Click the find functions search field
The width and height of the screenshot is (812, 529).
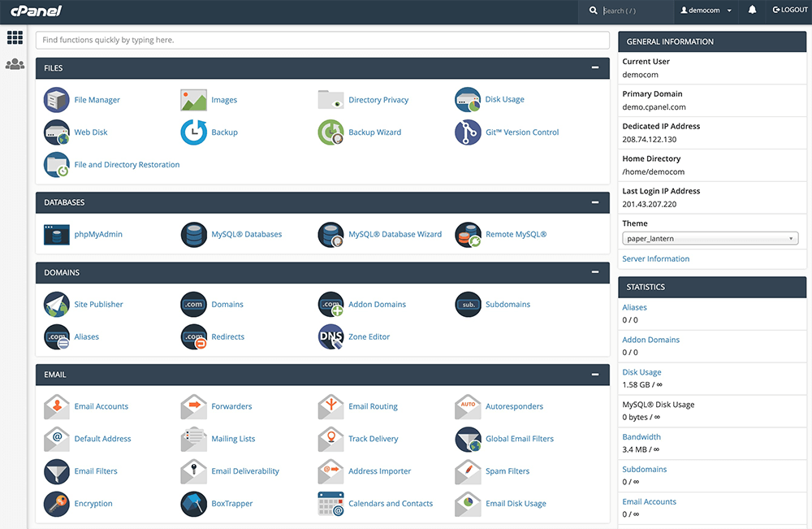click(x=322, y=40)
